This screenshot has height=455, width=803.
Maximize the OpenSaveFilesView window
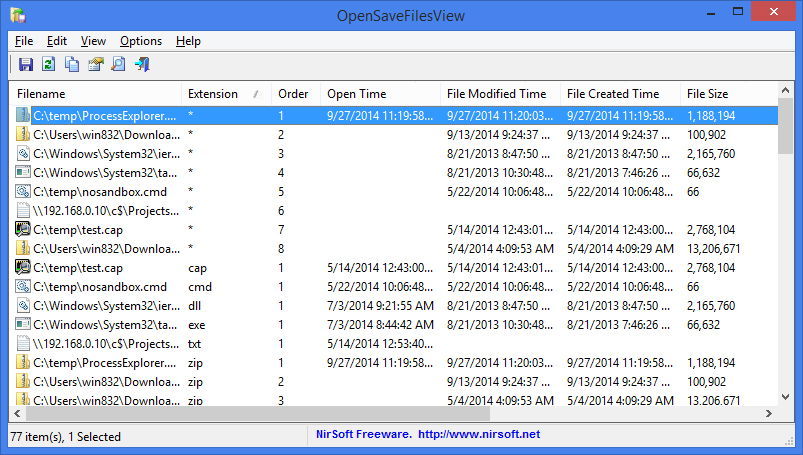point(737,12)
